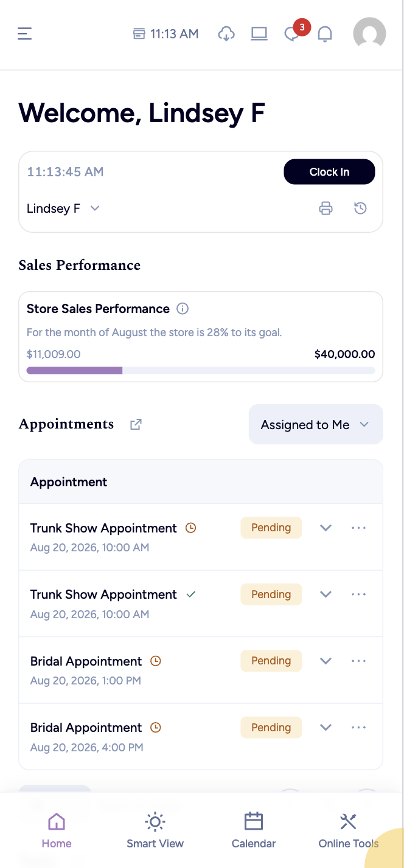Open more options for 1:00 PM Bridal Appointment

click(x=359, y=661)
